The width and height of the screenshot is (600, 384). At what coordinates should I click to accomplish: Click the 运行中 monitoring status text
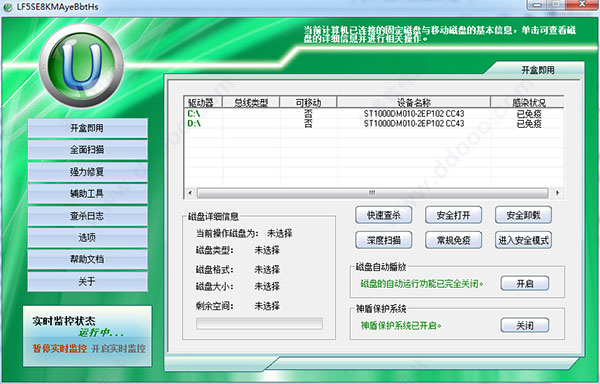tap(101, 333)
